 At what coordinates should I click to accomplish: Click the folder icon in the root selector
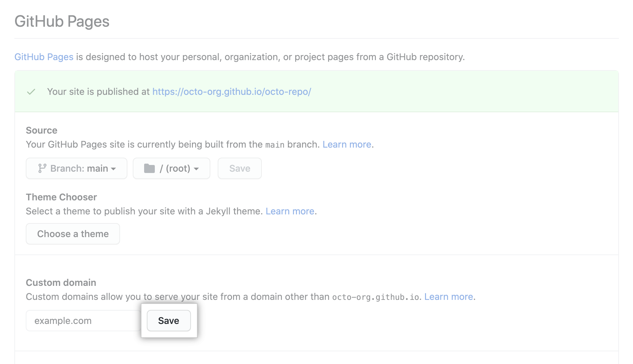(x=149, y=168)
